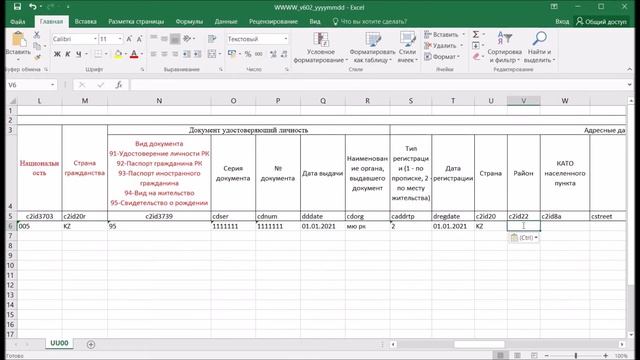
Task: Open the font size 11 dropdown
Action: pos(120,39)
